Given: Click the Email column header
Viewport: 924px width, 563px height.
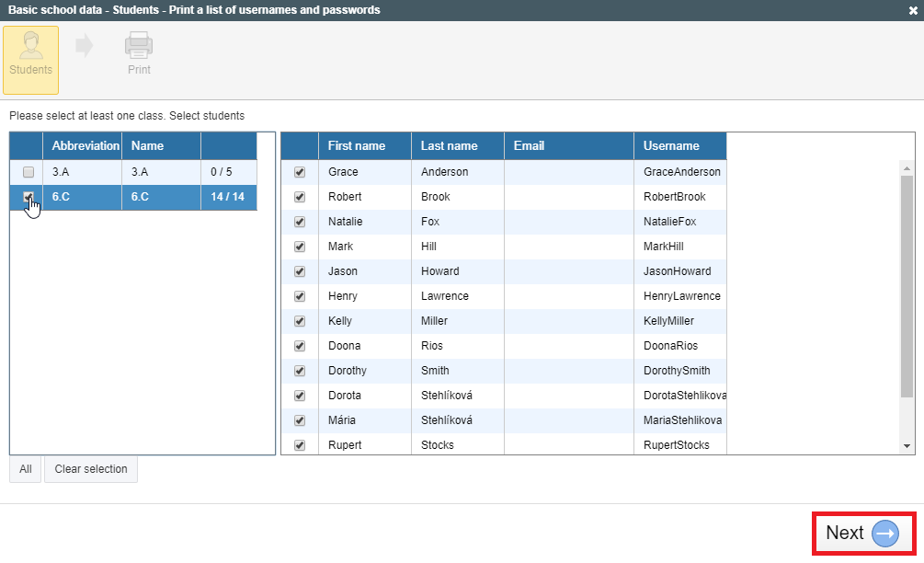Looking at the screenshot, I should point(569,145).
